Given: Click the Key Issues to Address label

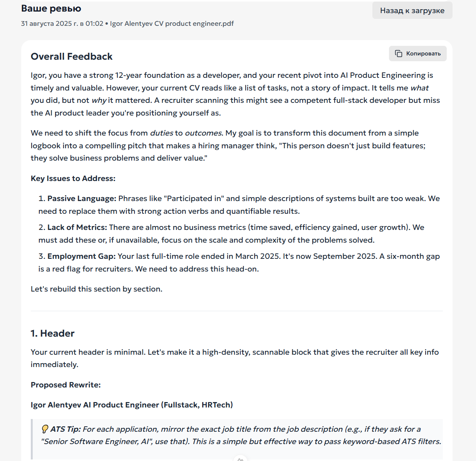Looking at the screenshot, I should coord(73,178).
